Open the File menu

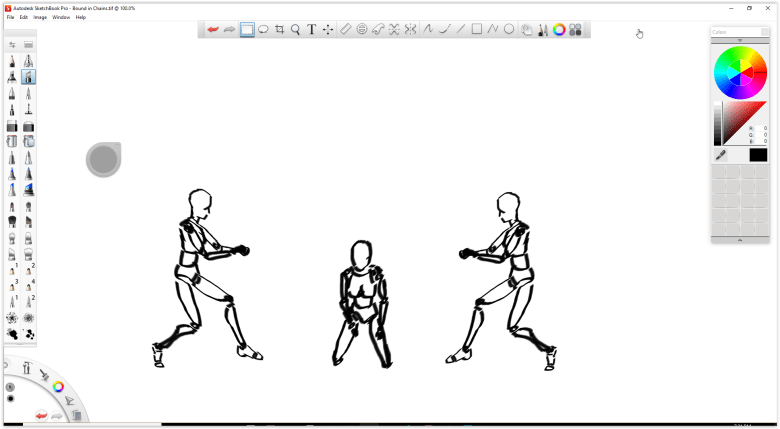(10, 17)
